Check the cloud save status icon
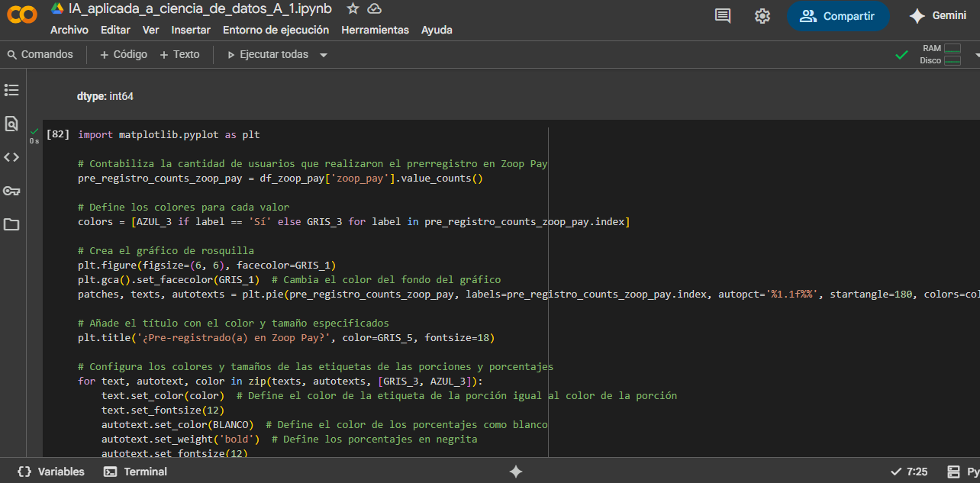The height and width of the screenshot is (483, 980). [374, 8]
